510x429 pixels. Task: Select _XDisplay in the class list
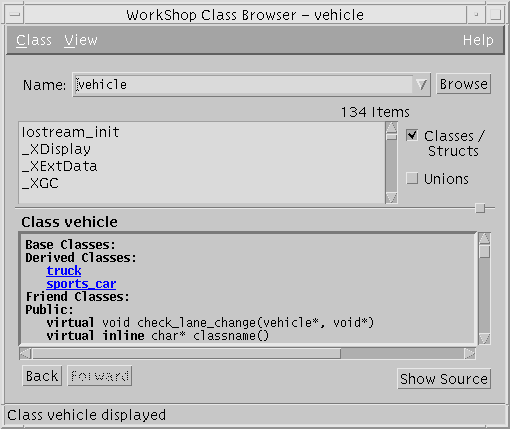(x=56, y=149)
